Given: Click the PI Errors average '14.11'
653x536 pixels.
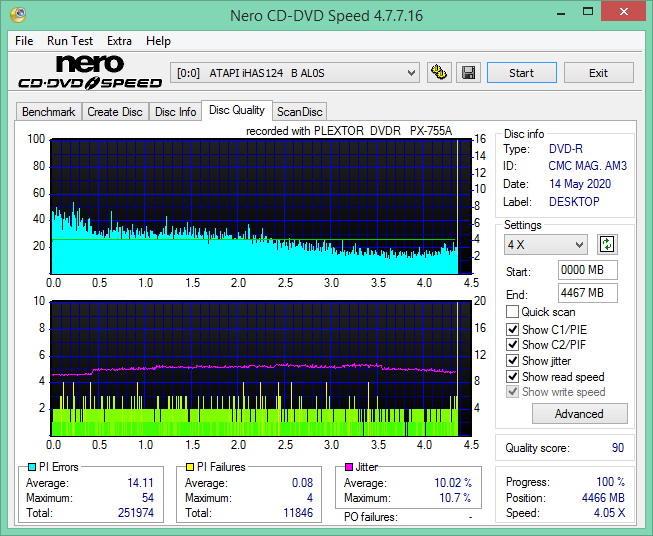Looking at the screenshot, I should click(140, 483).
